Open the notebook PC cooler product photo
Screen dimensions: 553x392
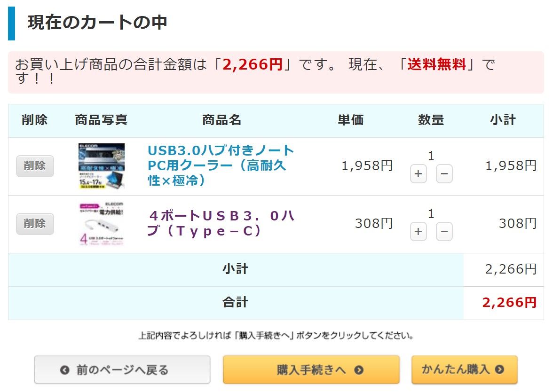(x=102, y=166)
